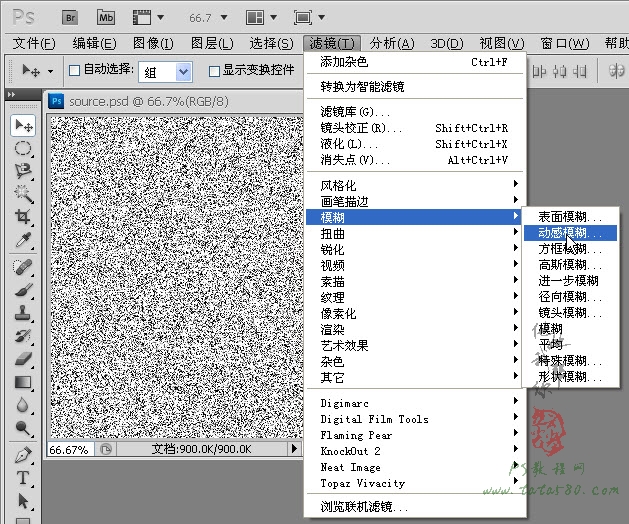Open the Move tool preset picker arrow
The width and height of the screenshot is (629, 524).
(x=51, y=71)
